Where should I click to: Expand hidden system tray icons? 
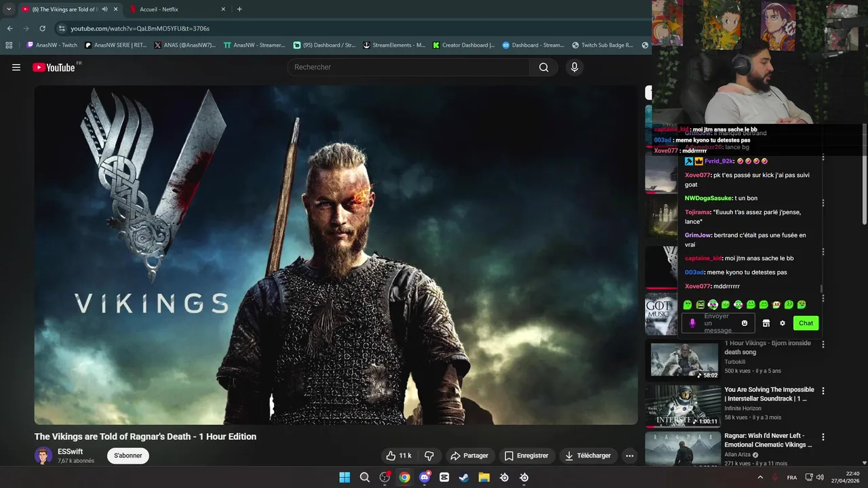[760, 477]
